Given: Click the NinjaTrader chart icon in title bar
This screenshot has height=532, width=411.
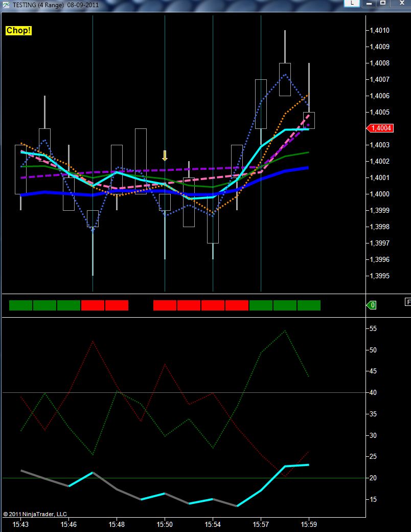Looking at the screenshot, I should click(6, 5).
